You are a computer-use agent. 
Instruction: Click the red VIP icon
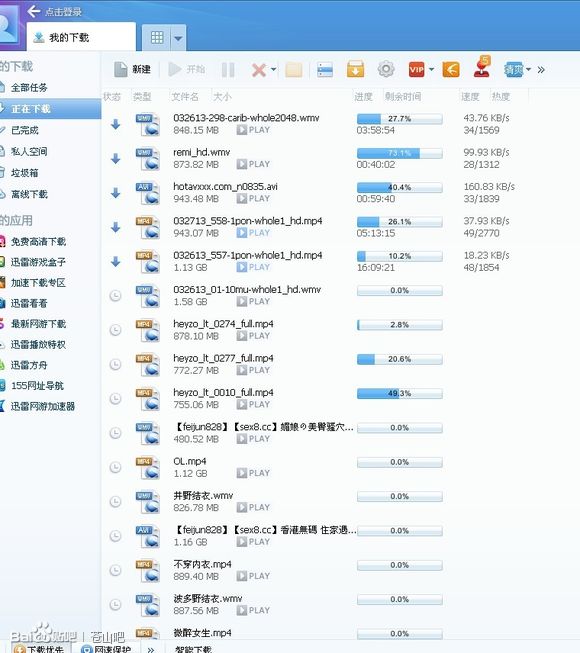point(416,70)
